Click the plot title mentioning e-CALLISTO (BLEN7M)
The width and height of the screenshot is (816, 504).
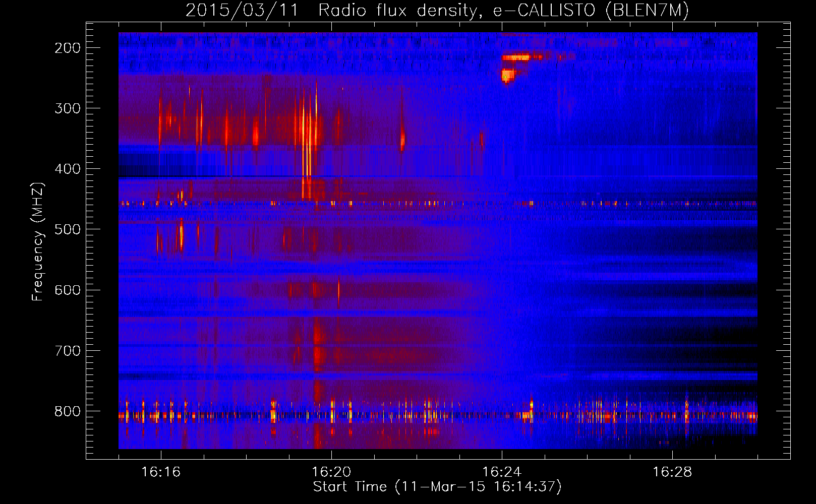pos(437,10)
